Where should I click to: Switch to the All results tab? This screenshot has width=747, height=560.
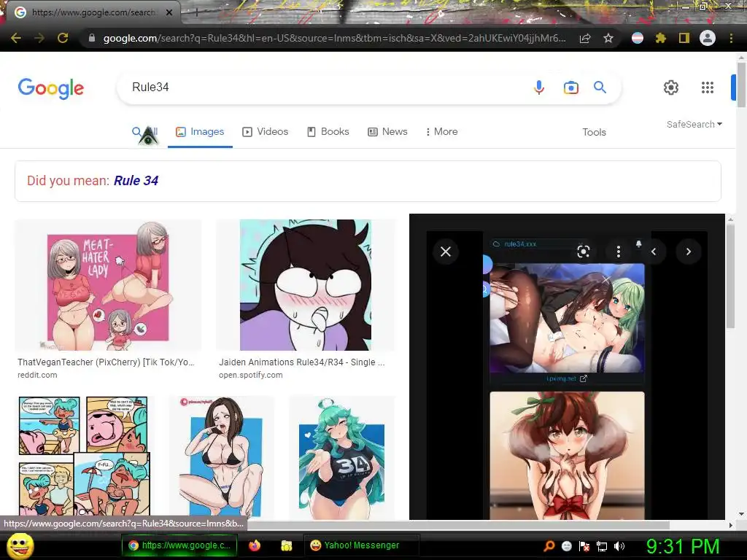tap(145, 132)
